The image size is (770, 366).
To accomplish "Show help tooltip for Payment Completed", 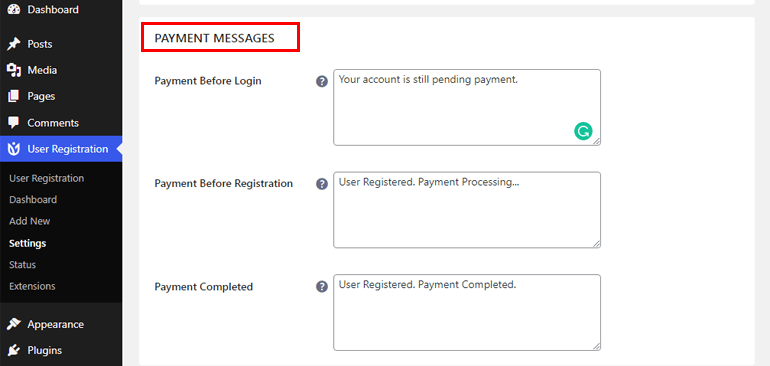I will [322, 287].
